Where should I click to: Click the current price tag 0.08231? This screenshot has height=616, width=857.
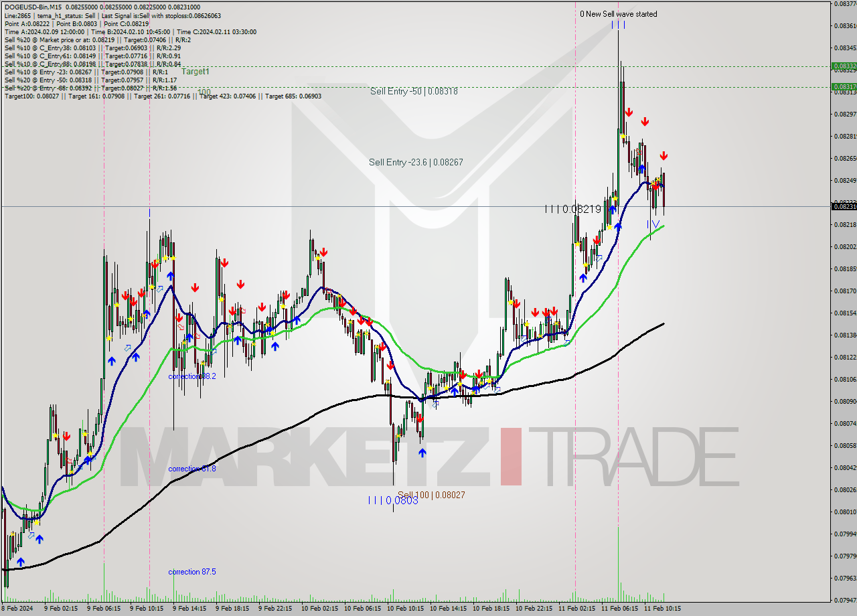[x=844, y=206]
